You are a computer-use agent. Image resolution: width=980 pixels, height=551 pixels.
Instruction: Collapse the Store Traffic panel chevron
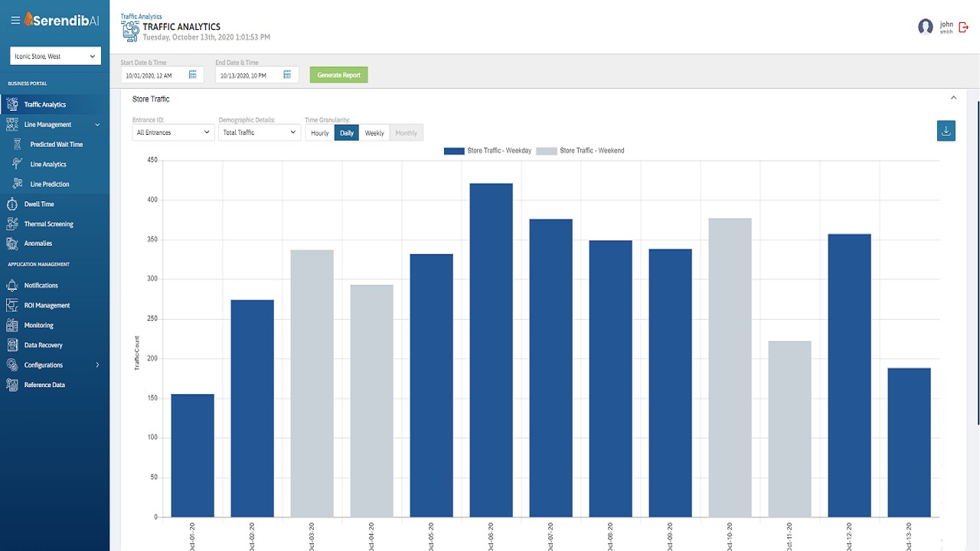point(954,98)
